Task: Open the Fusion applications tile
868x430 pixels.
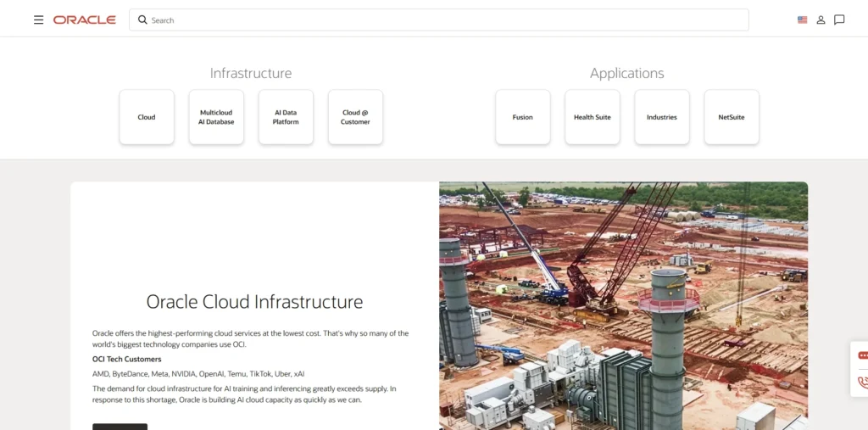Action: [522, 117]
